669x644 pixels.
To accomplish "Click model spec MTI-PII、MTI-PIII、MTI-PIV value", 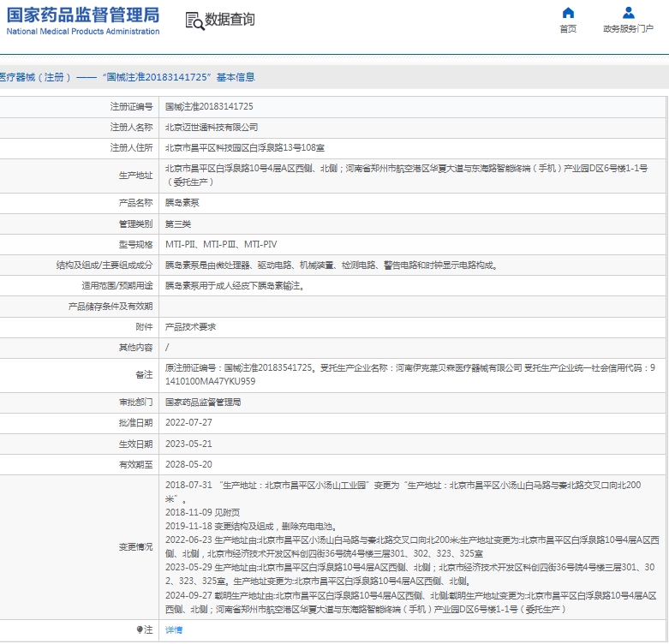I will point(221,244).
